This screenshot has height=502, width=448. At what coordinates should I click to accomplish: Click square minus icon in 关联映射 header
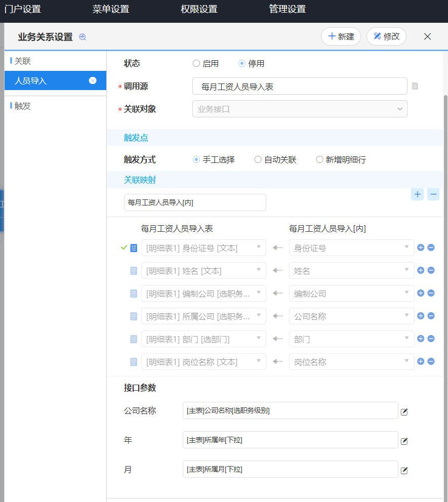(433, 194)
